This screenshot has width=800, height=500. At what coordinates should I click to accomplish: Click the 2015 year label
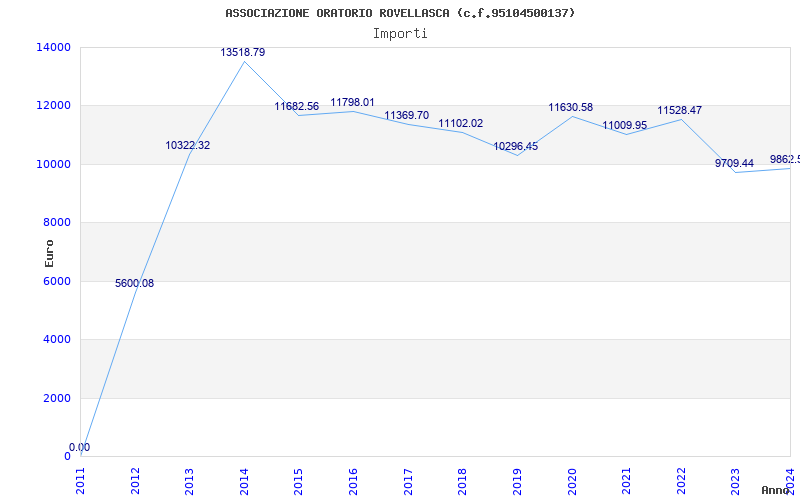(x=299, y=481)
